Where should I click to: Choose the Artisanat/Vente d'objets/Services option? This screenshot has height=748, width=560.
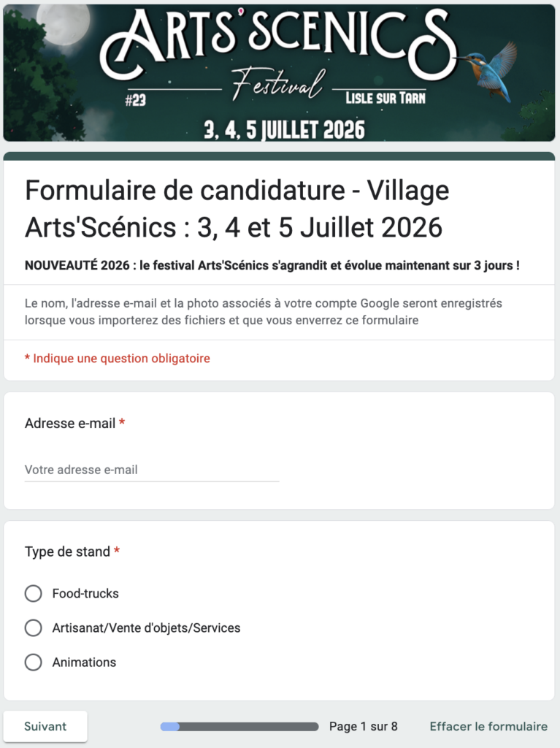[34, 627]
